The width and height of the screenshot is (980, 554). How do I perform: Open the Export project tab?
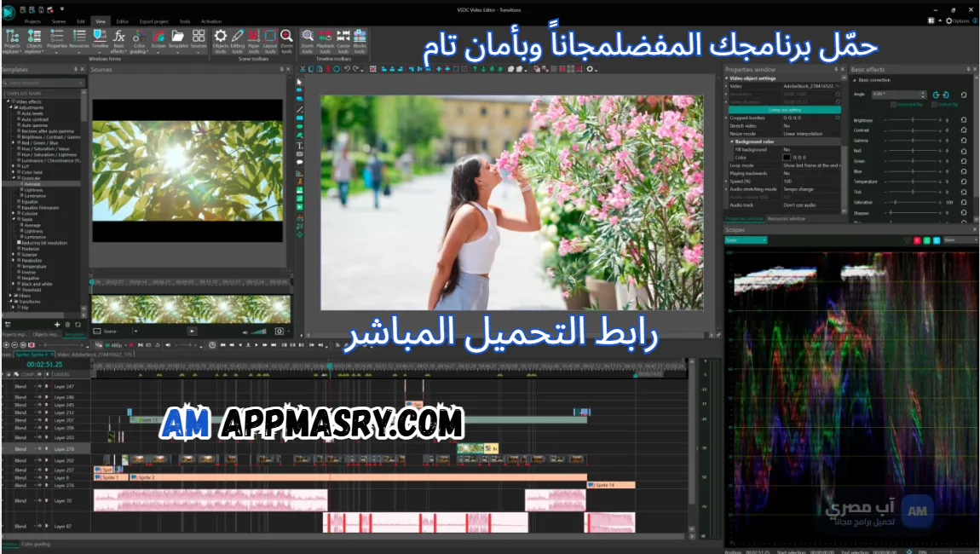pos(154,21)
